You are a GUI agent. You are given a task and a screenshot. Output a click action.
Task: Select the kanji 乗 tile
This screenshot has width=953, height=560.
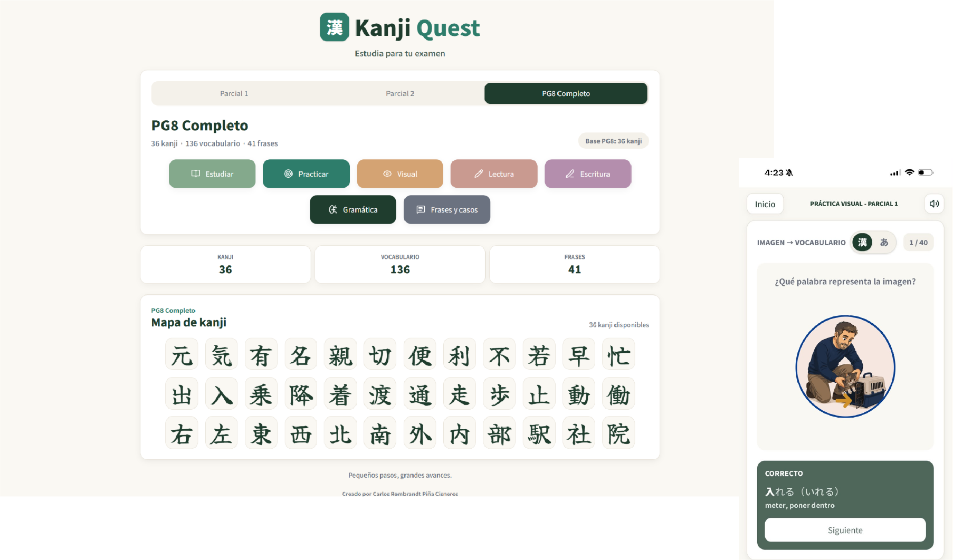tap(261, 393)
